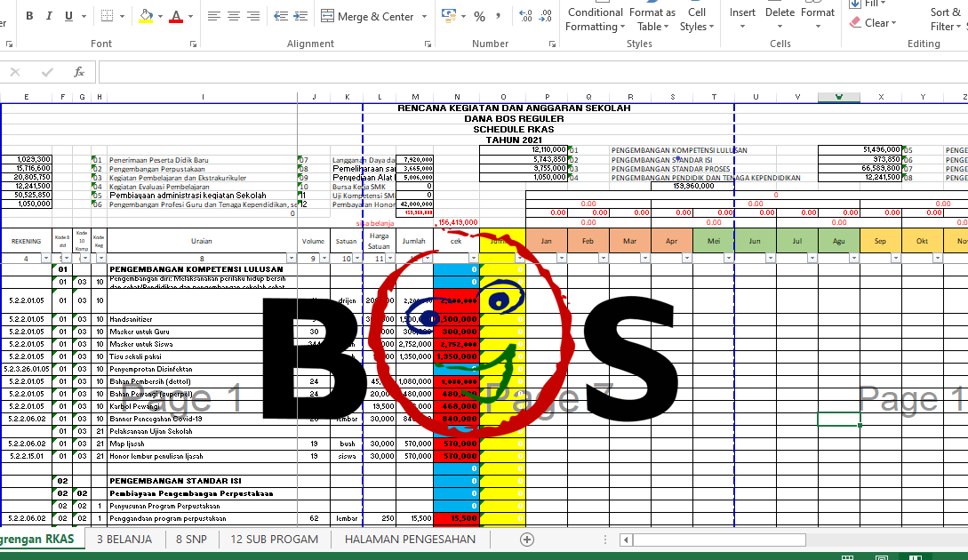
Task: Click the Sort & Filter icon
Action: pyautogui.click(x=944, y=16)
